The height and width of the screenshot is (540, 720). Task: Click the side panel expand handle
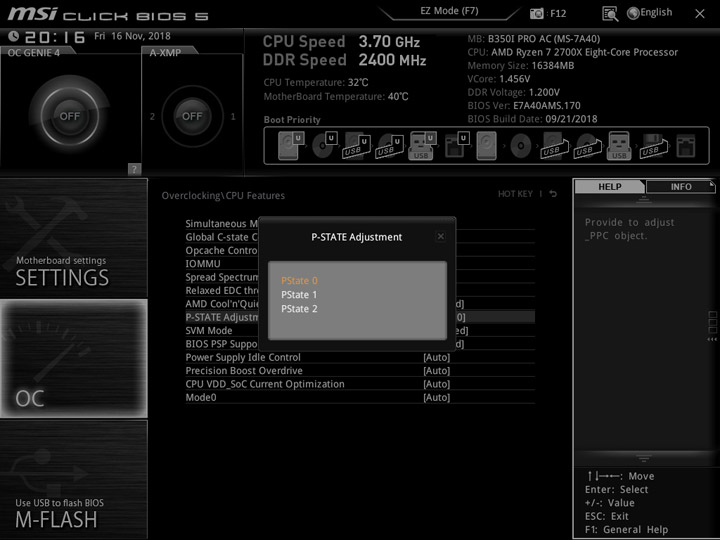(712, 326)
